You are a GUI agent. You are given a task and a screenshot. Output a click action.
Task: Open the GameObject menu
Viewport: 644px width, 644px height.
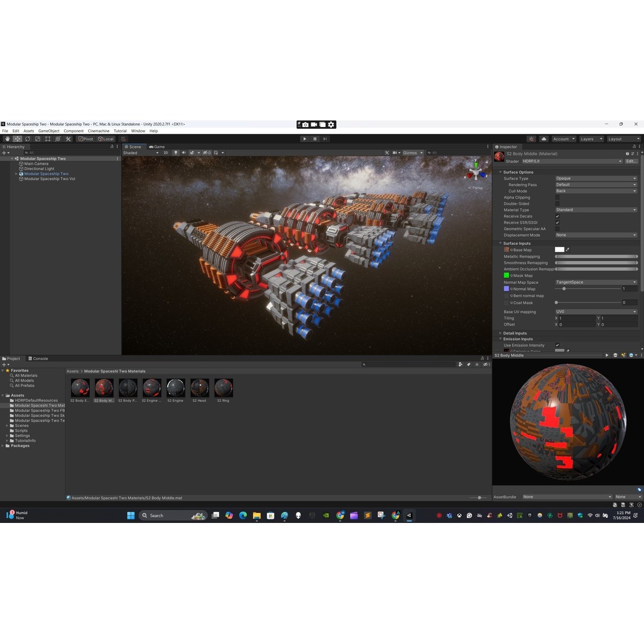(49, 131)
